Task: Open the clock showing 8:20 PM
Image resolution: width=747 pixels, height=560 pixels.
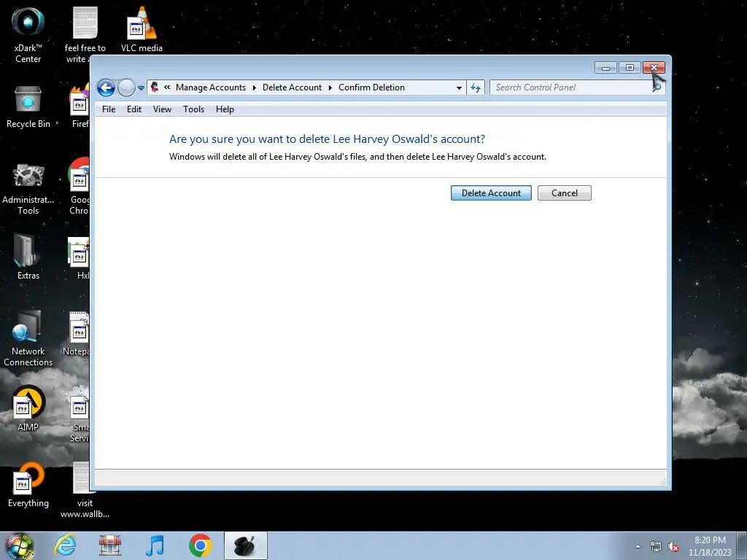Action: pos(710,546)
